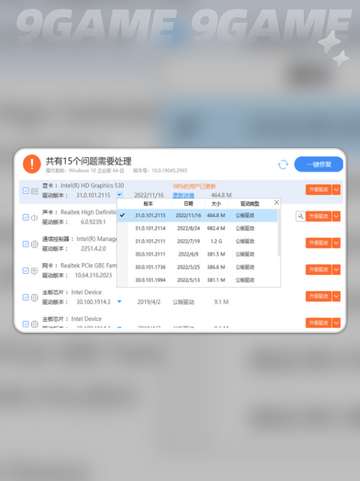Uncheck the Intel(R) HD Graphics 530 row checkbox
This screenshot has height=481, width=360.
tap(26, 191)
